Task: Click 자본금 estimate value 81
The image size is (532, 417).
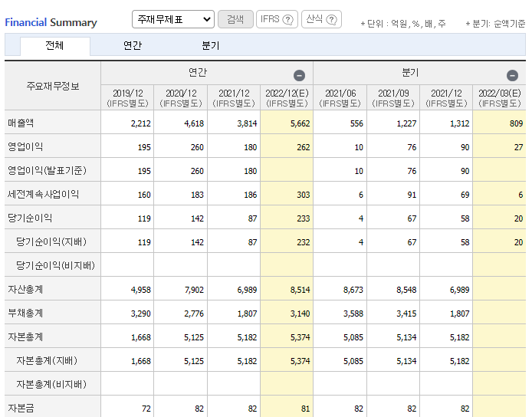Action: coord(305,409)
